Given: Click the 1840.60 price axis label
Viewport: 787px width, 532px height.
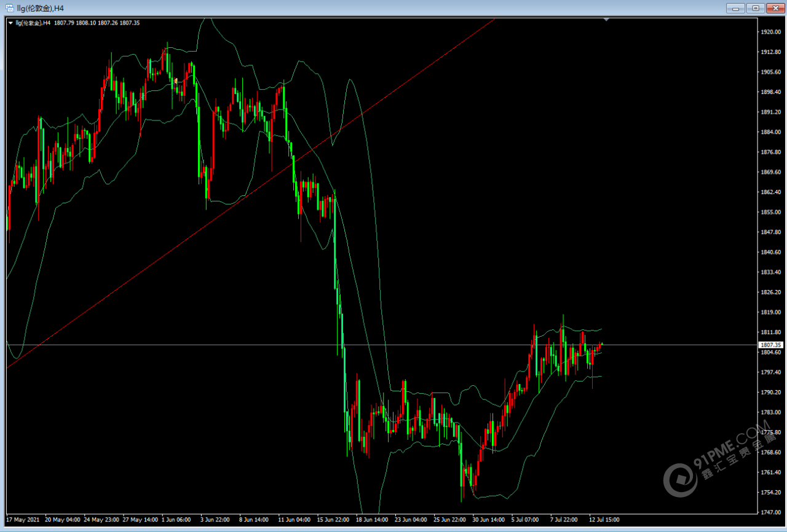Looking at the screenshot, I should (x=770, y=252).
